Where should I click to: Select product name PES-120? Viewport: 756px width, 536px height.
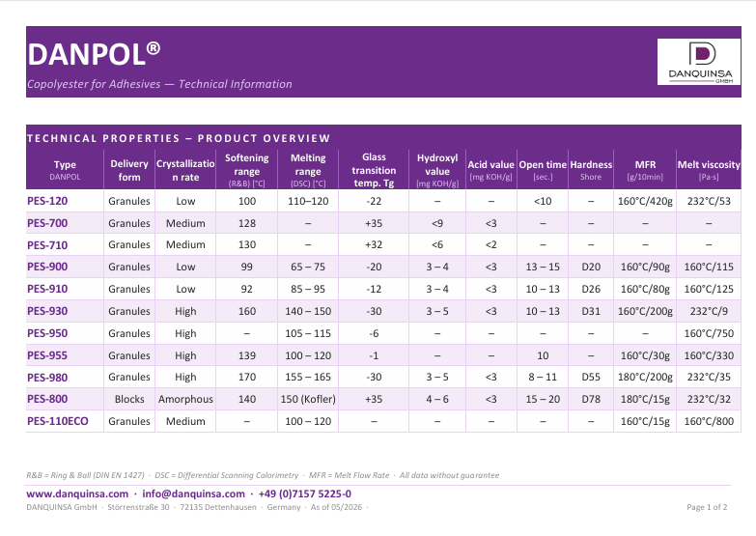click(47, 201)
